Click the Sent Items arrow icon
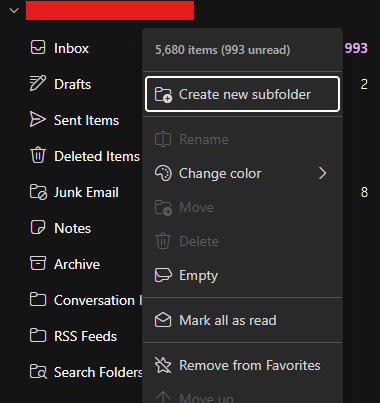Image resolution: width=380 pixels, height=403 pixels. pyautogui.click(x=37, y=119)
